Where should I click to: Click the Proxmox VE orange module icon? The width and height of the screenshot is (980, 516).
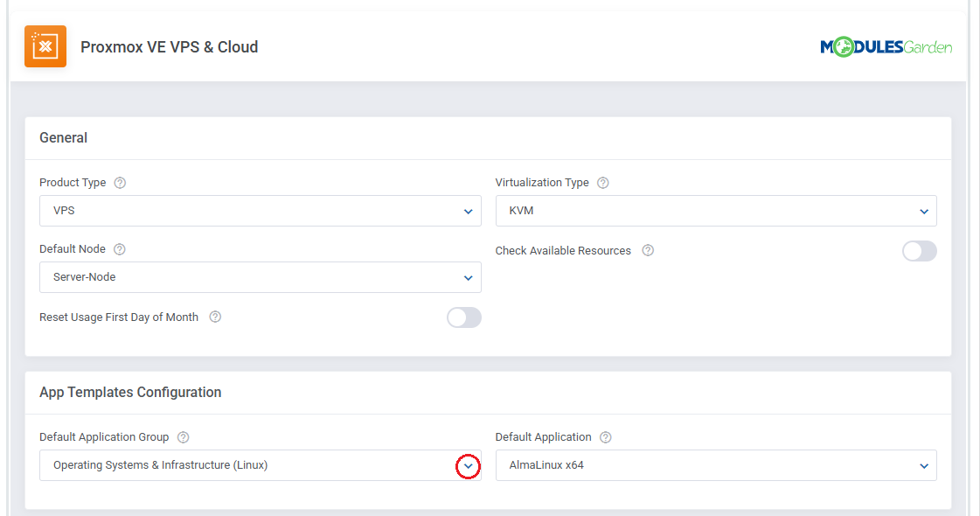(x=45, y=46)
